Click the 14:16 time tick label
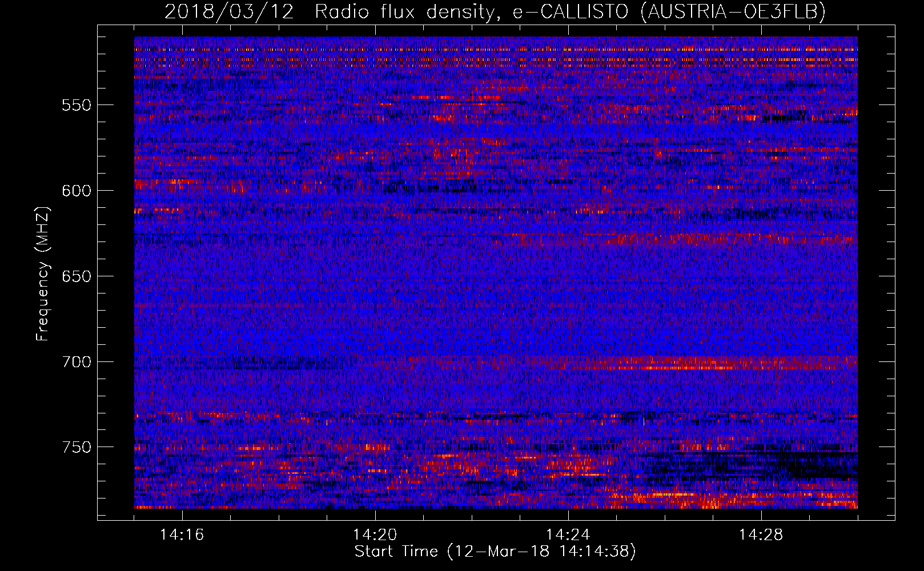 (182, 535)
